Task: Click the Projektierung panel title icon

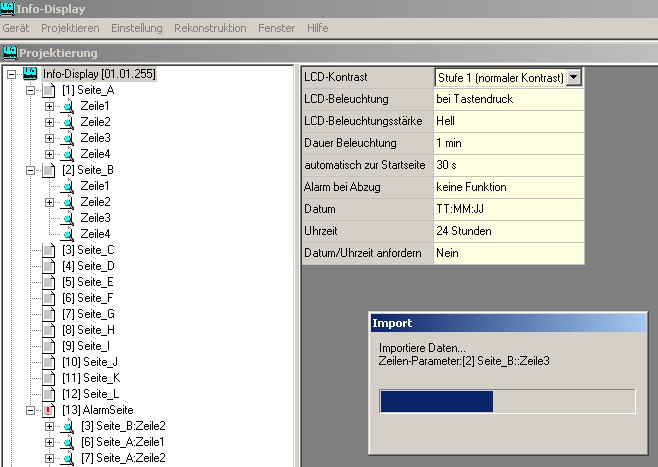Action: [x=9, y=52]
